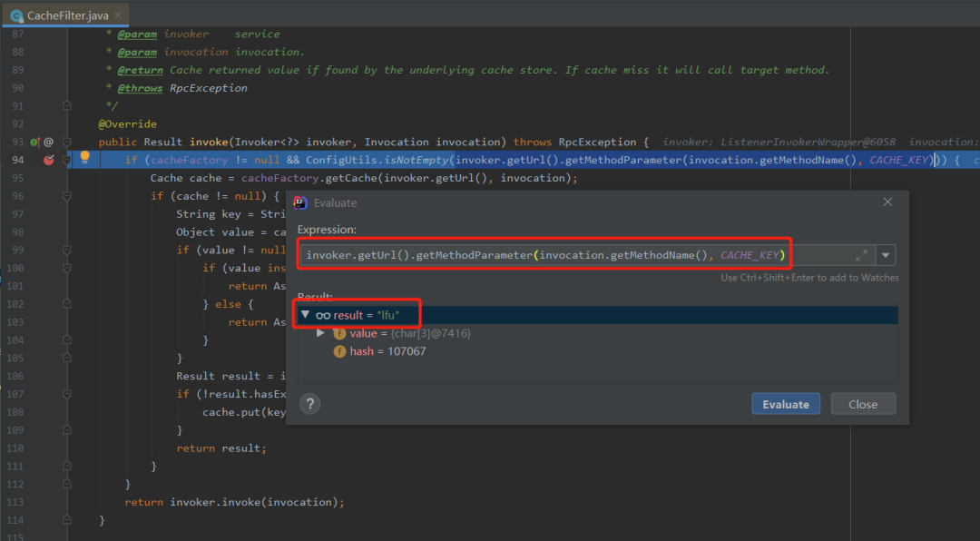Click the Close button in the Evaluate dialog
The width and height of the screenshot is (980, 541).
coord(862,404)
